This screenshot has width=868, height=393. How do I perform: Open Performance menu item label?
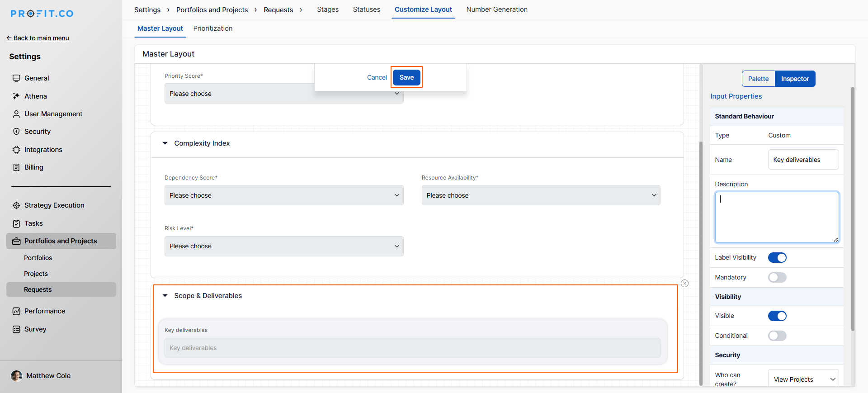(x=45, y=311)
